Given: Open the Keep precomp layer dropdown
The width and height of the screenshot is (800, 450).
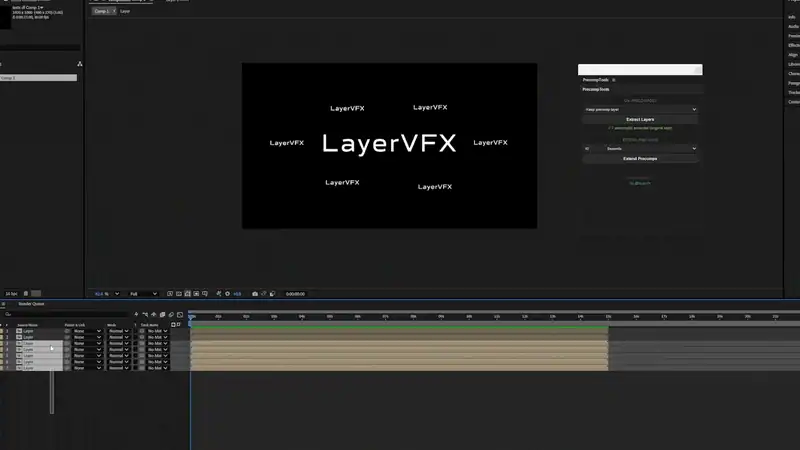Looking at the screenshot, I should pos(640,109).
